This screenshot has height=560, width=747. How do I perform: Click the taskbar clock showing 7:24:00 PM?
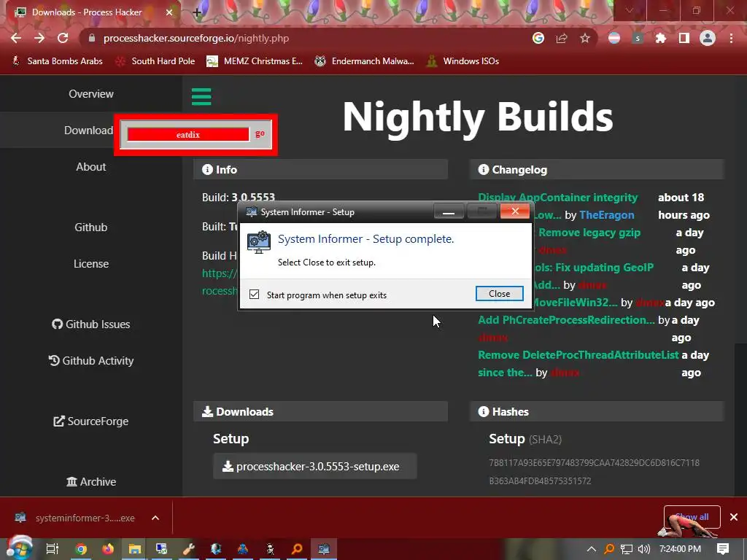tap(680, 549)
